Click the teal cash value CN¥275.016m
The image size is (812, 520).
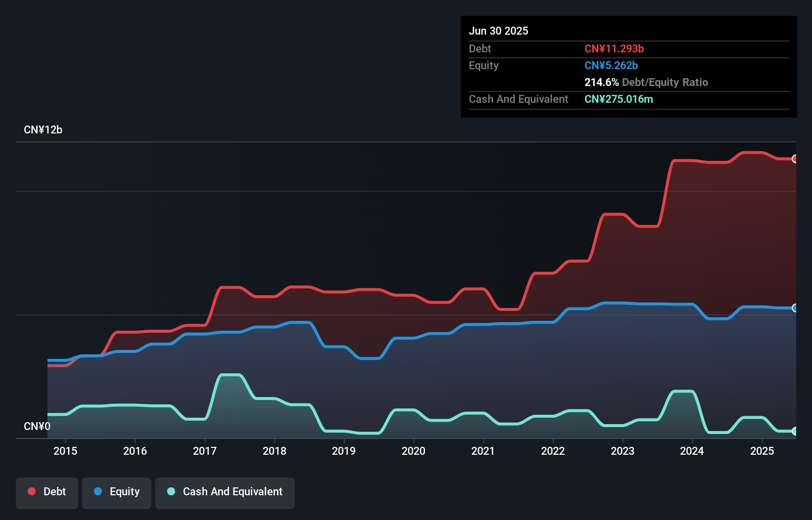(x=619, y=99)
